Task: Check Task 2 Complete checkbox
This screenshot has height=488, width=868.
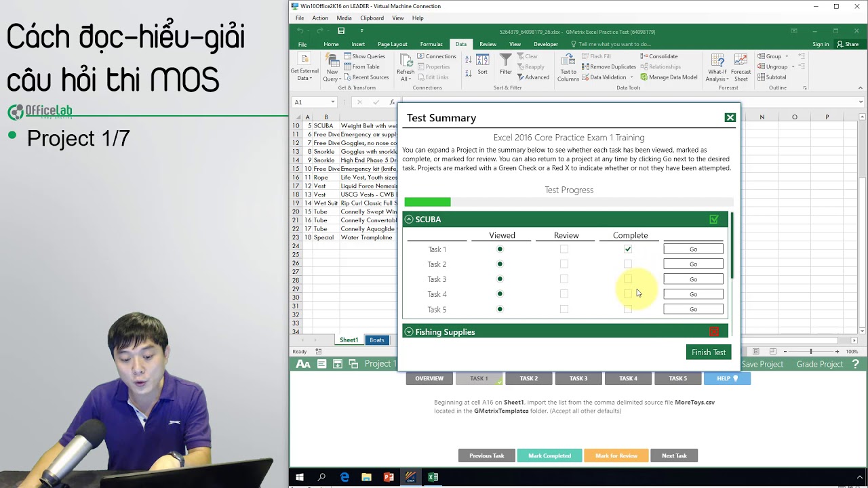Action: point(628,264)
